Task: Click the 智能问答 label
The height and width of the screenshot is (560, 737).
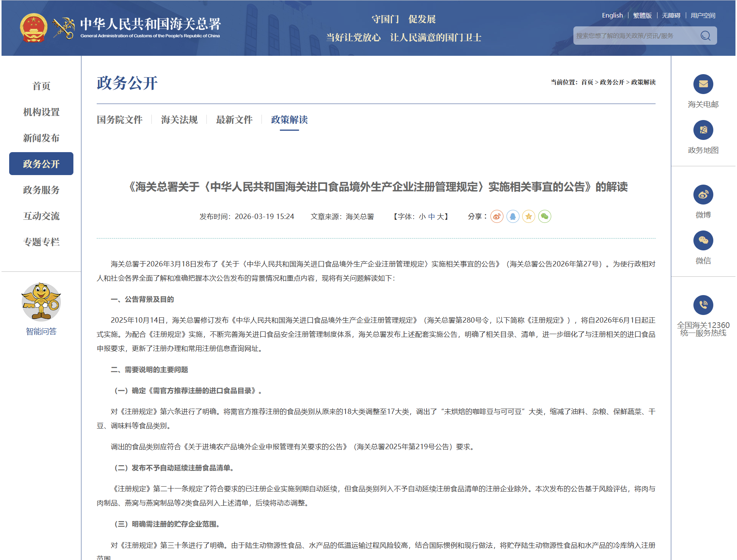Action: [41, 331]
